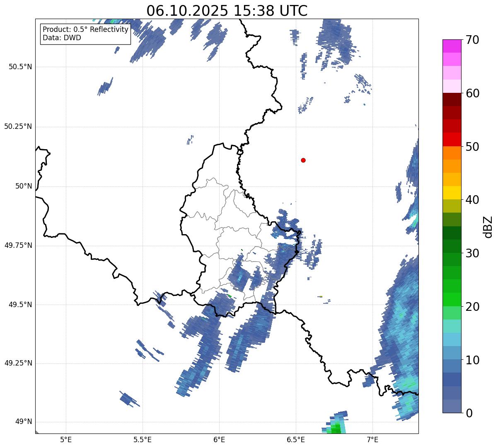Click the colorbar tick label "40"
498x448 pixels.
[472, 200]
